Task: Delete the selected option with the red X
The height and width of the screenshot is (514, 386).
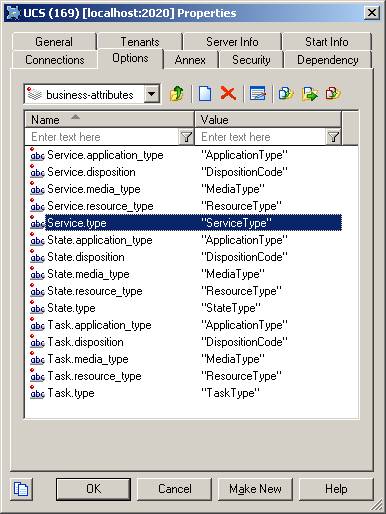Action: click(228, 94)
